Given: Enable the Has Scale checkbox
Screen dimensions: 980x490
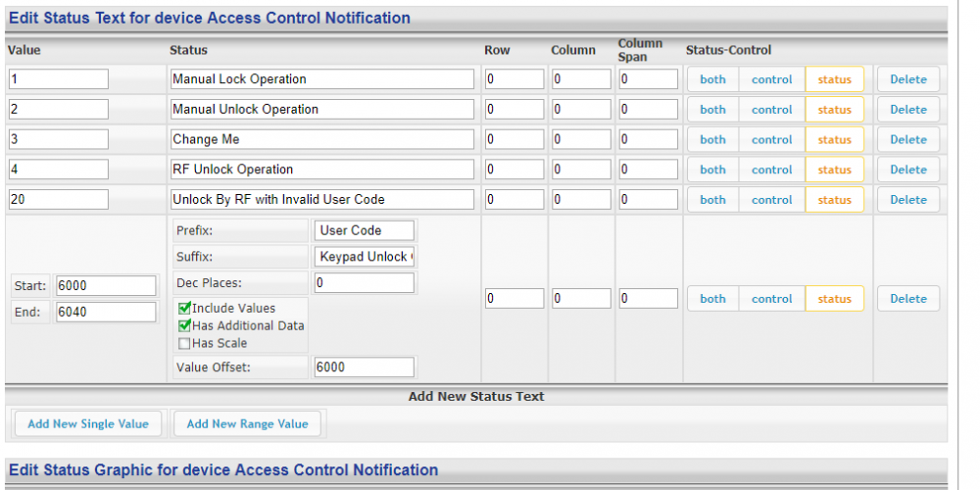Looking at the screenshot, I should click(183, 344).
